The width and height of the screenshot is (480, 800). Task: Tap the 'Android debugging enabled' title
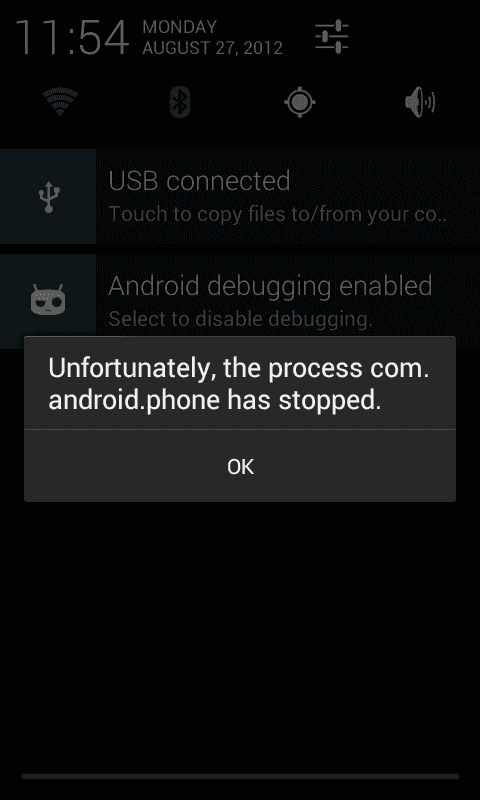(270, 286)
